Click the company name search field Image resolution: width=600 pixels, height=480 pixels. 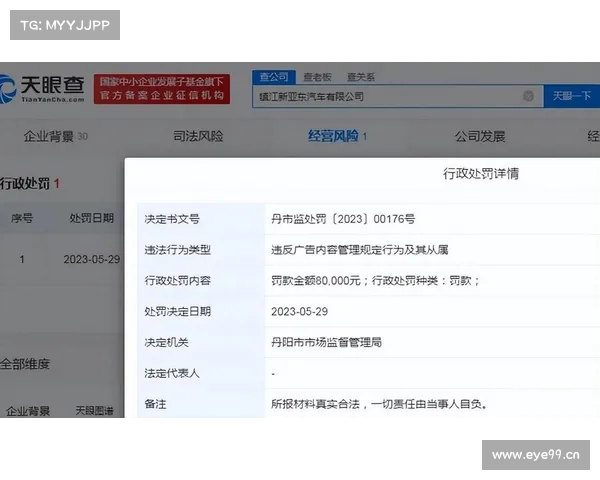click(x=390, y=96)
